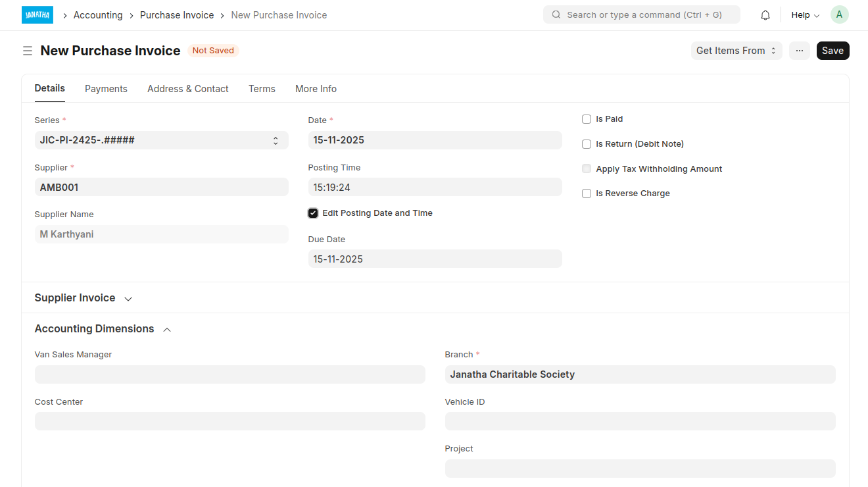Open the Get Items From dropdown
868x487 pixels.
(x=736, y=51)
